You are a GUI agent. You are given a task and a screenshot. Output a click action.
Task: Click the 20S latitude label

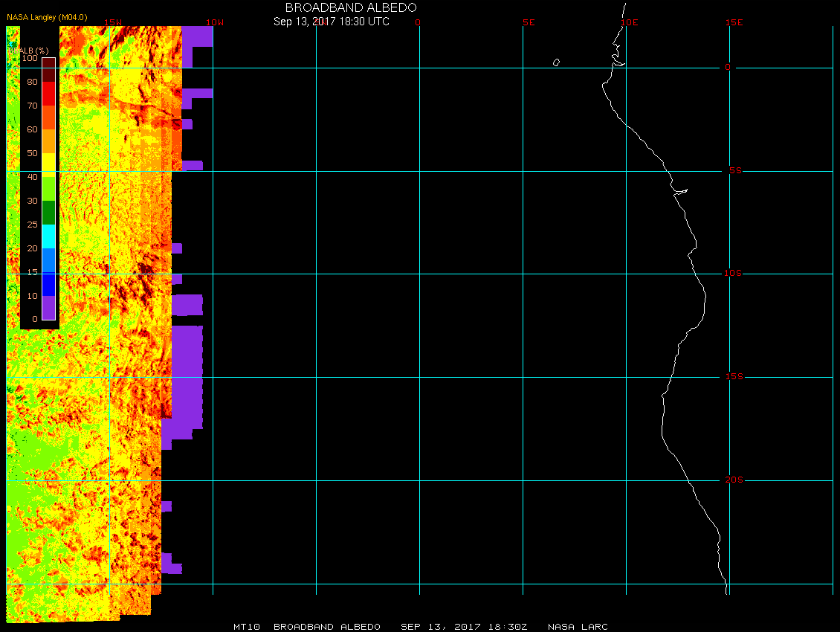(x=732, y=480)
